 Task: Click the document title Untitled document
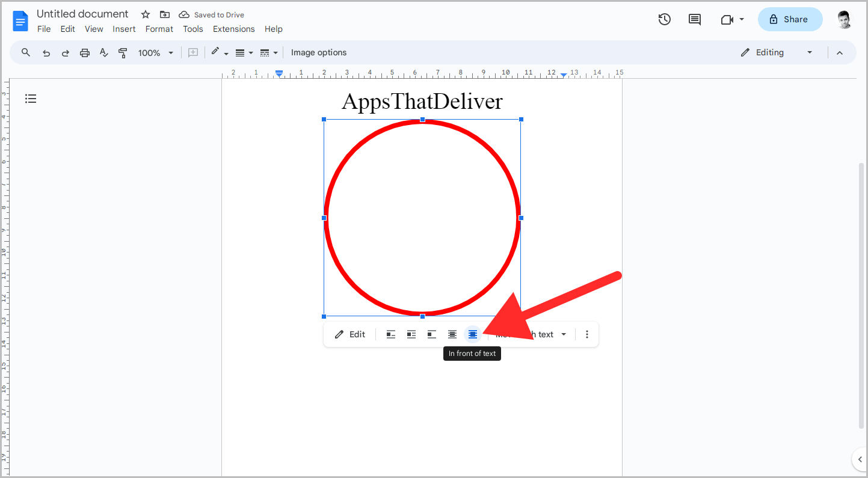[x=82, y=13]
